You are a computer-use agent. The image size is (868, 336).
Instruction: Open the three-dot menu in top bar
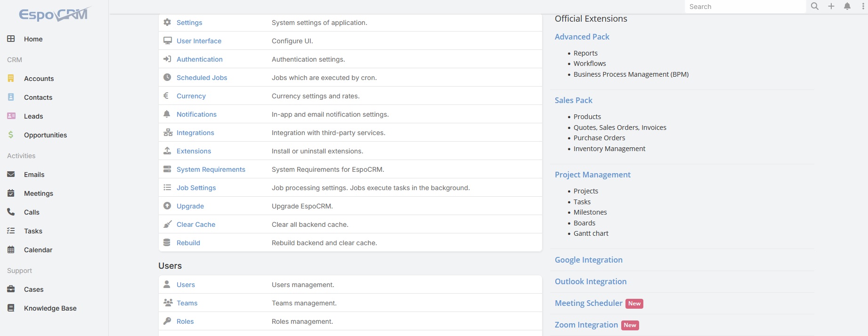click(863, 6)
